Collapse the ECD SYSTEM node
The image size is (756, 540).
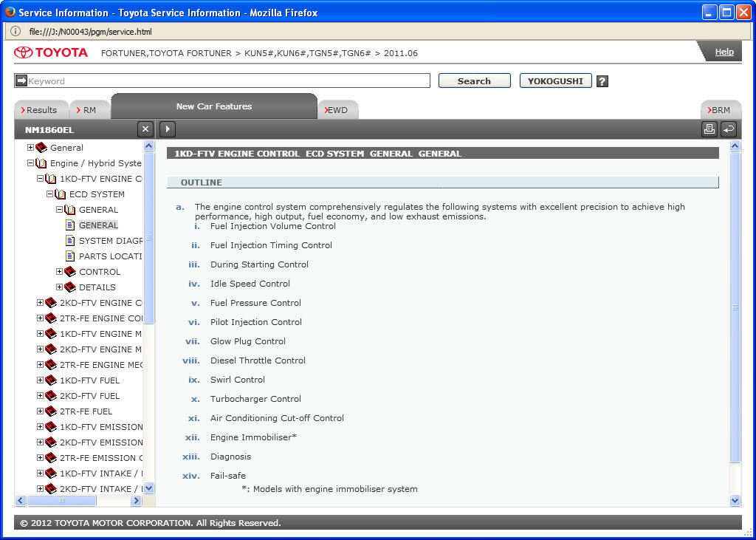50,194
